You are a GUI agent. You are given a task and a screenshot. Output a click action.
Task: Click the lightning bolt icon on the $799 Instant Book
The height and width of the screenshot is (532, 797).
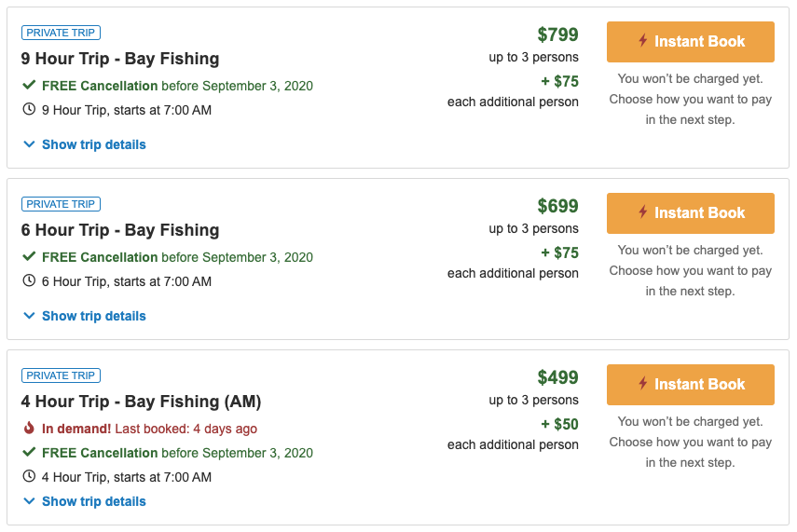643,40
